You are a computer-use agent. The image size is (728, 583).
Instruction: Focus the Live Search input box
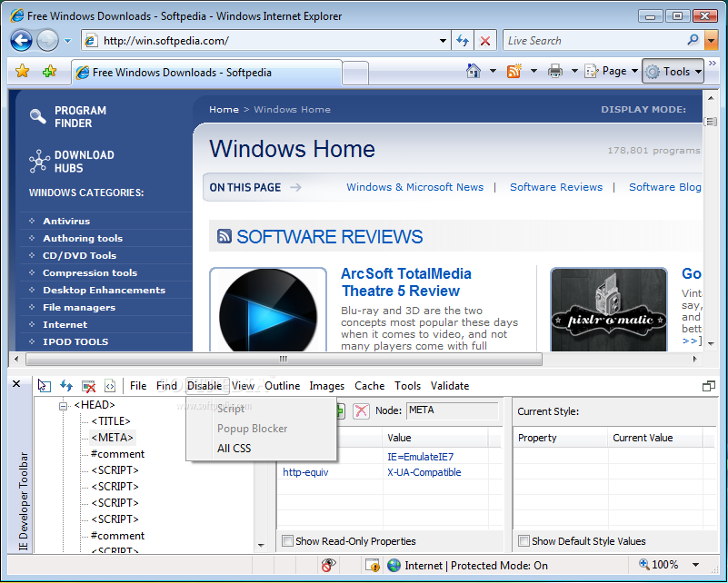594,41
